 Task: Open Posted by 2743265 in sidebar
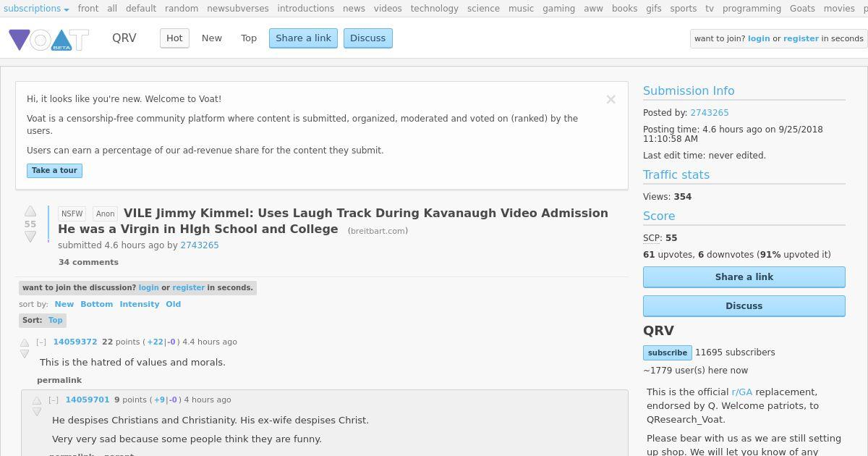tap(710, 113)
